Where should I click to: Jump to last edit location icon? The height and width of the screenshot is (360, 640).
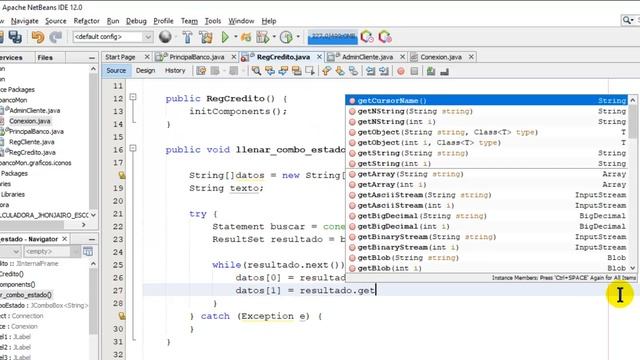pos(201,71)
